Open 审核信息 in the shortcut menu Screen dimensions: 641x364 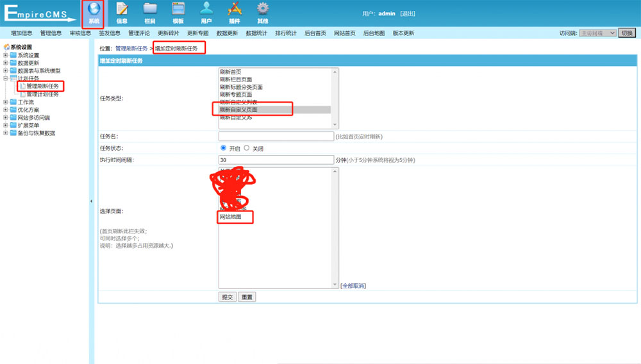click(x=80, y=33)
